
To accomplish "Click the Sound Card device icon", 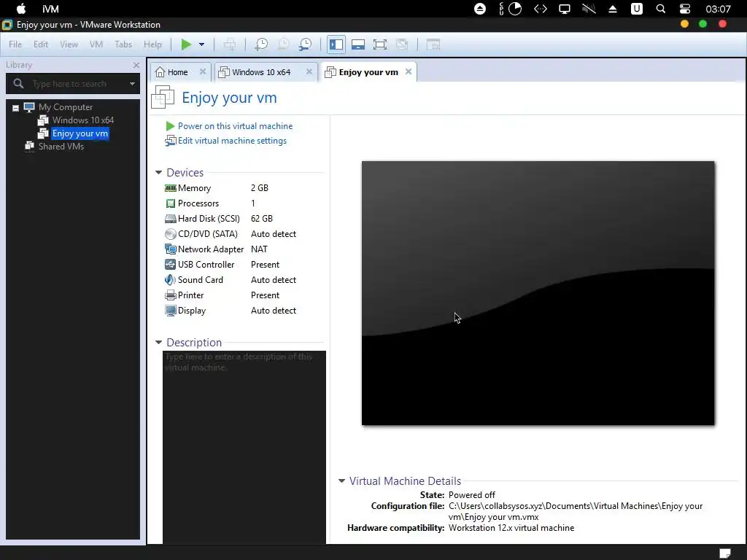I will [170, 279].
